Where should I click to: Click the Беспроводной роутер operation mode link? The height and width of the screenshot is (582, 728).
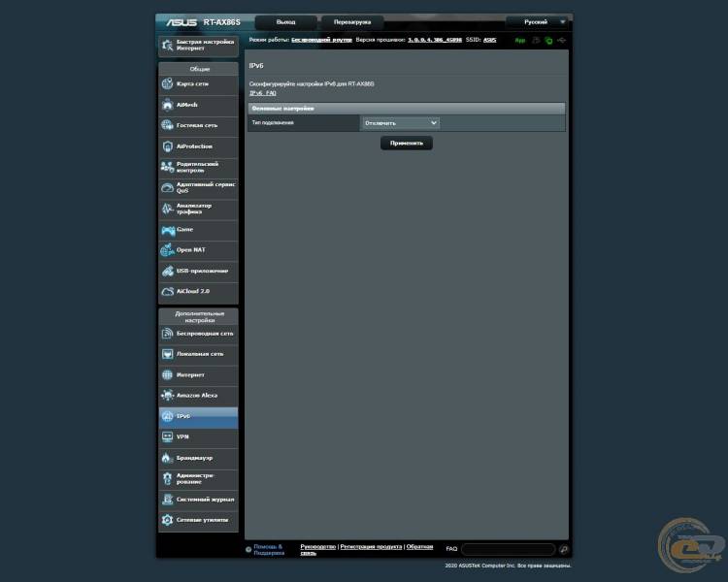click(x=321, y=40)
